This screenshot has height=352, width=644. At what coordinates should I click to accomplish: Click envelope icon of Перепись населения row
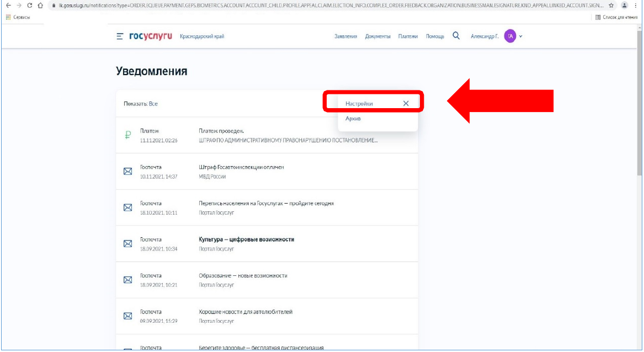point(127,207)
